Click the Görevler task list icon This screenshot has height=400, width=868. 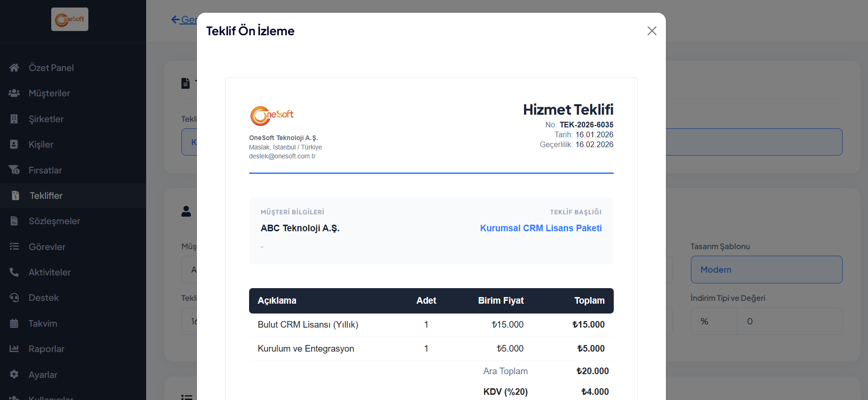tap(14, 247)
